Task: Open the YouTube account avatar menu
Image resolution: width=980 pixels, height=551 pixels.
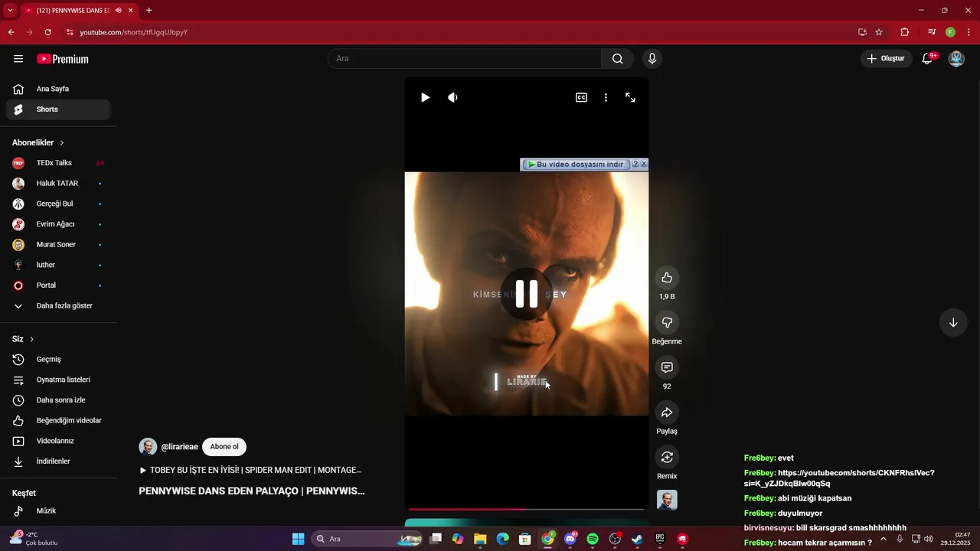Action: 956,59
